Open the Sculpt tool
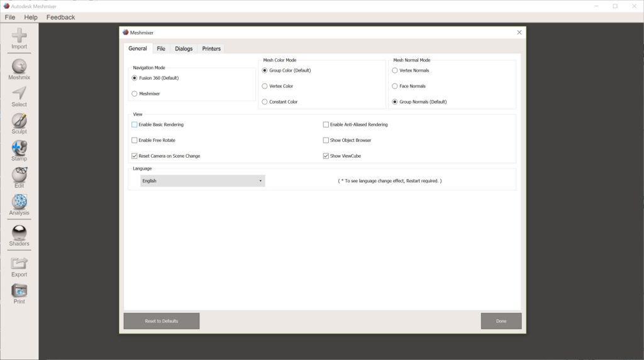Screen dimensions: 644x360 tap(19, 124)
